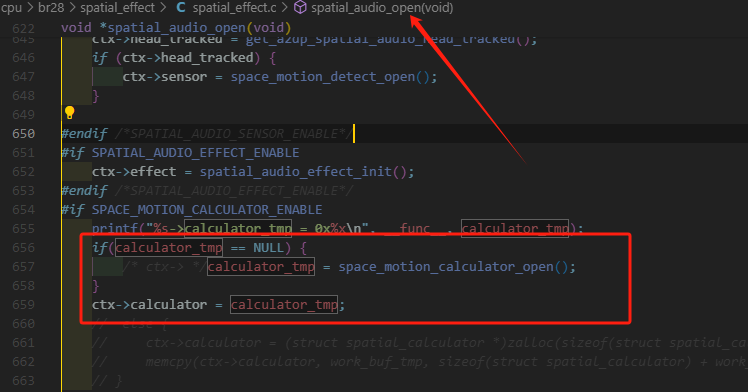Click ctx->head_tracked condition on line 646
This screenshot has height=392, width=748.
[187, 58]
